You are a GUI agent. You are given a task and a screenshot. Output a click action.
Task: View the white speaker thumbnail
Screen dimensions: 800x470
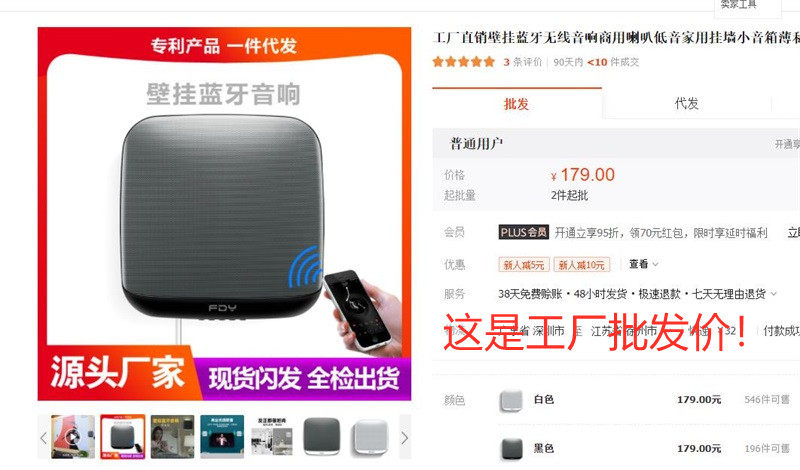[x=372, y=437]
